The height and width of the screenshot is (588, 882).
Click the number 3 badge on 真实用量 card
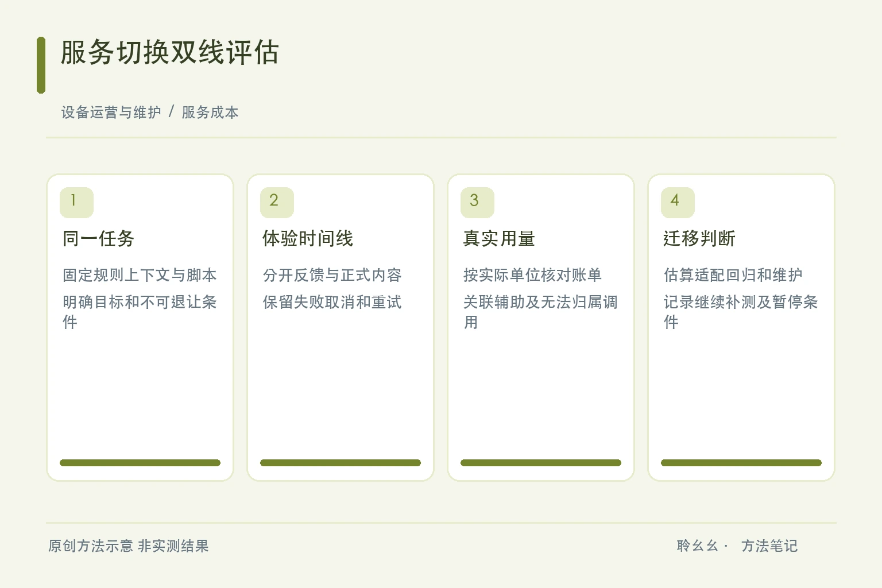click(x=477, y=203)
